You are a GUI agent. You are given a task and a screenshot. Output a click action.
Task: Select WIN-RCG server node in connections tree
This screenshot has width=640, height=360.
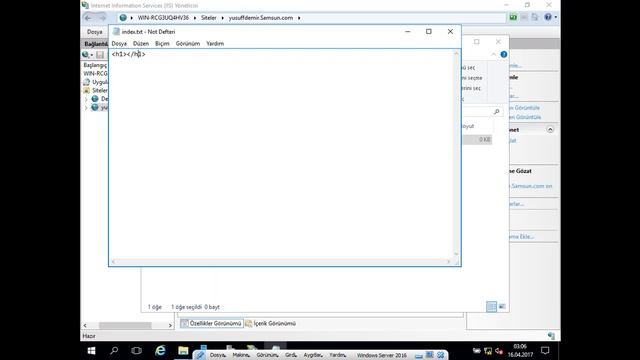click(x=96, y=73)
